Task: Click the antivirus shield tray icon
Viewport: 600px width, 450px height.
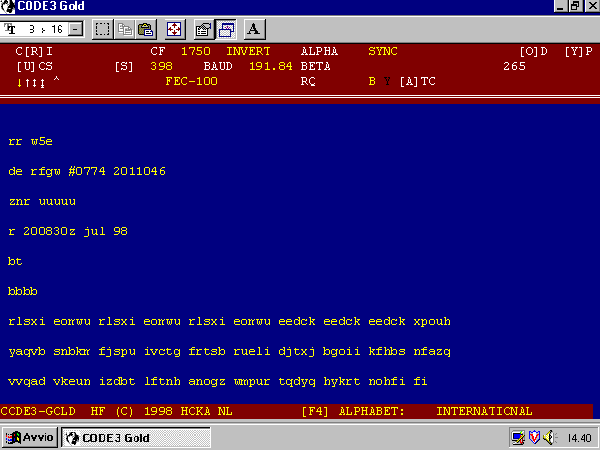Action: click(x=535, y=437)
